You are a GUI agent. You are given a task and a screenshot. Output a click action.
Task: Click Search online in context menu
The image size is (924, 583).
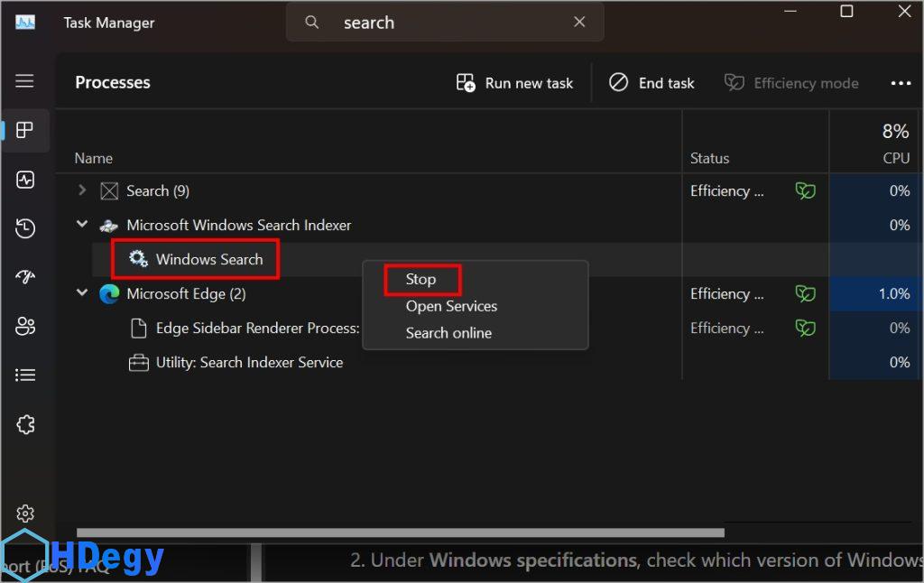coord(448,333)
